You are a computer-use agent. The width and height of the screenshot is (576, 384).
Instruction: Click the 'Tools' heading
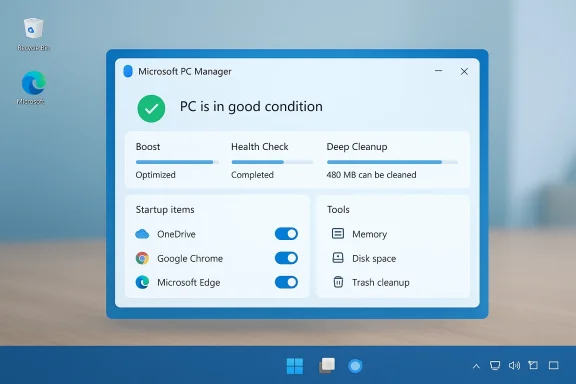pos(338,209)
